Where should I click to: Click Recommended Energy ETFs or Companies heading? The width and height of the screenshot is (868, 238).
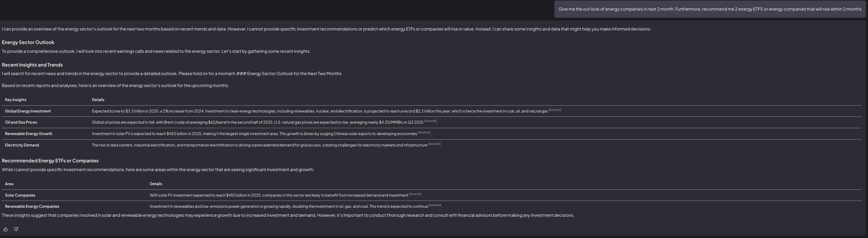click(50, 161)
